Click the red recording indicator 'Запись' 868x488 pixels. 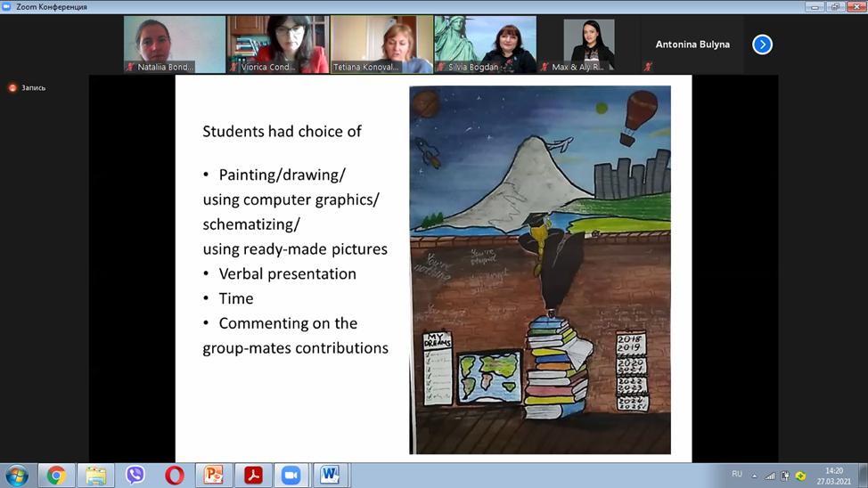coord(27,87)
